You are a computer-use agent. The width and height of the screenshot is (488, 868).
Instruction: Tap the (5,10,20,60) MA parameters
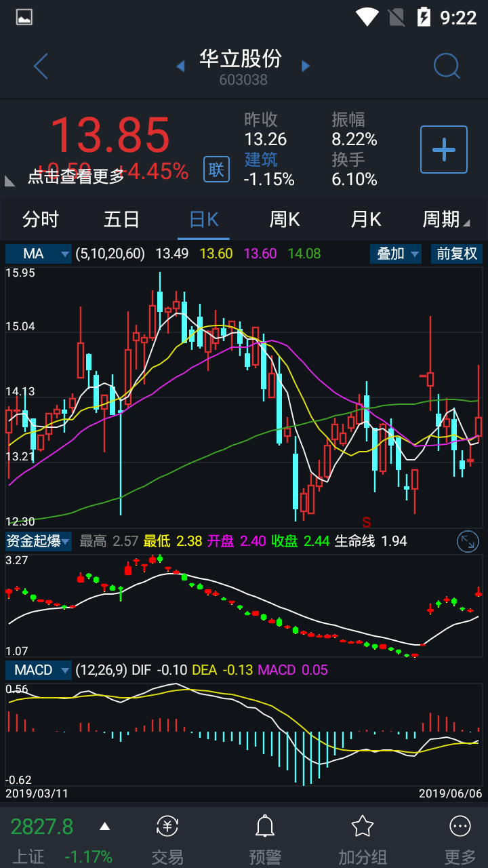[x=110, y=254]
